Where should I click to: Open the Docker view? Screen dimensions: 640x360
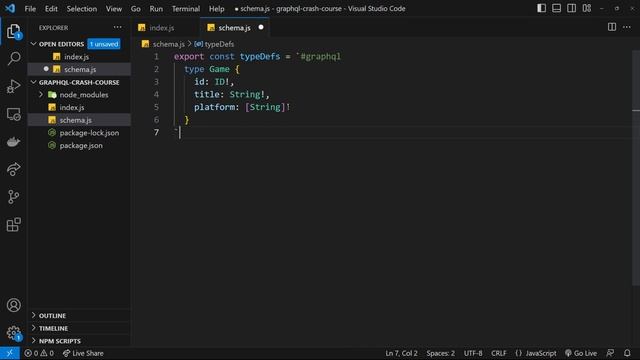[13, 142]
